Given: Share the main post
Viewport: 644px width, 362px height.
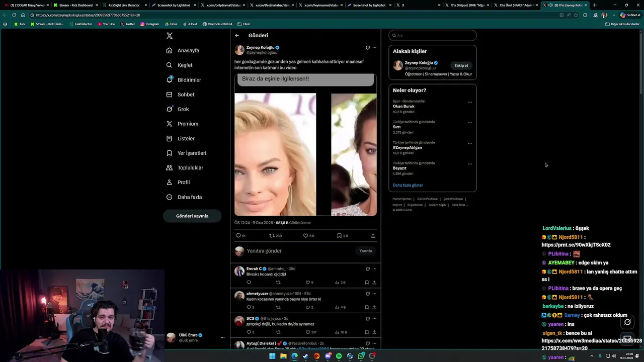Looking at the screenshot, I should (x=373, y=235).
